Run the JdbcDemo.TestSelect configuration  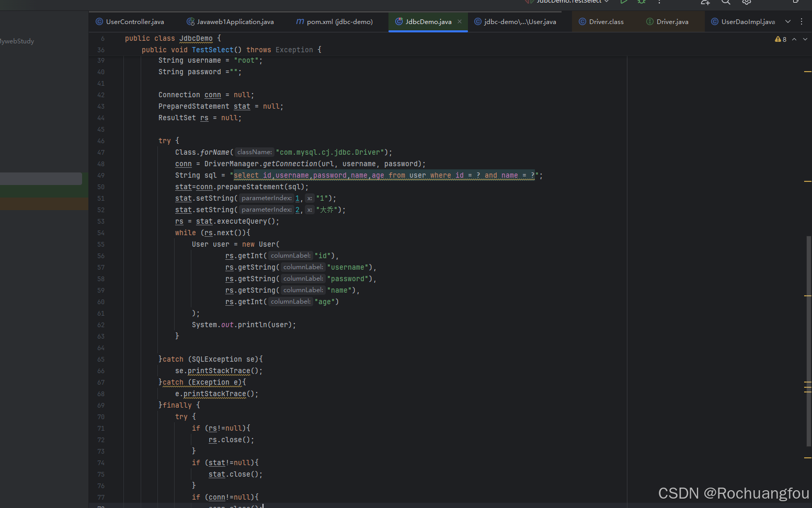[623, 3]
